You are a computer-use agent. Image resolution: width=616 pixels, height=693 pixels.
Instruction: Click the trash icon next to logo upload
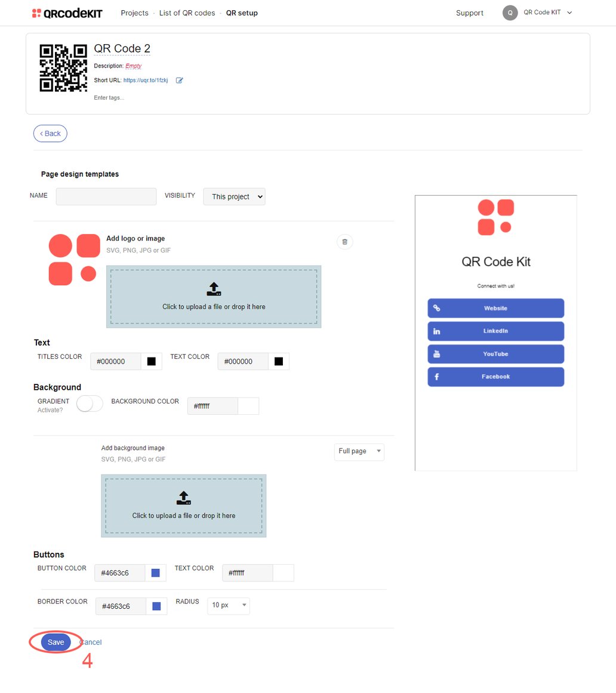tap(344, 242)
